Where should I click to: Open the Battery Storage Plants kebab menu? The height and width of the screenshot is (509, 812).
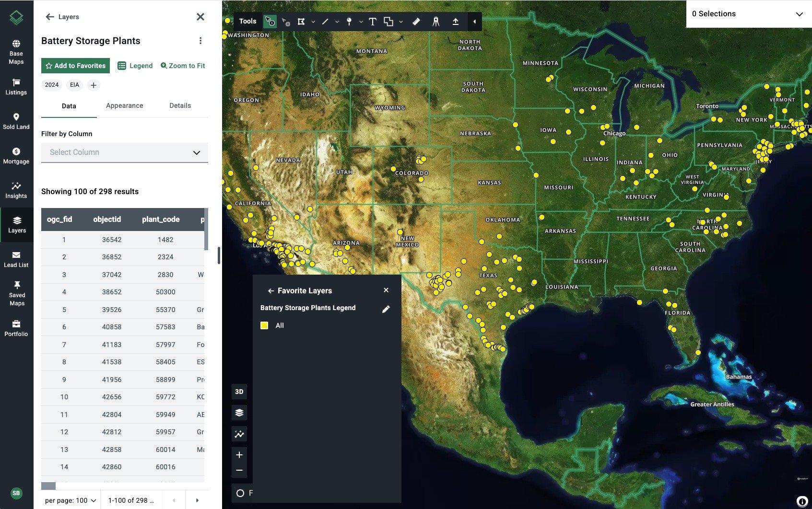coord(200,41)
